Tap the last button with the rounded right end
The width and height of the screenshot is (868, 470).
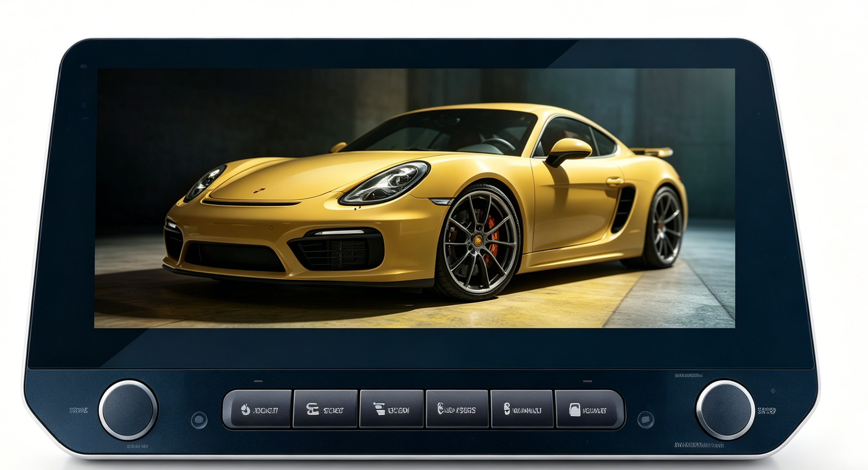coord(589,409)
